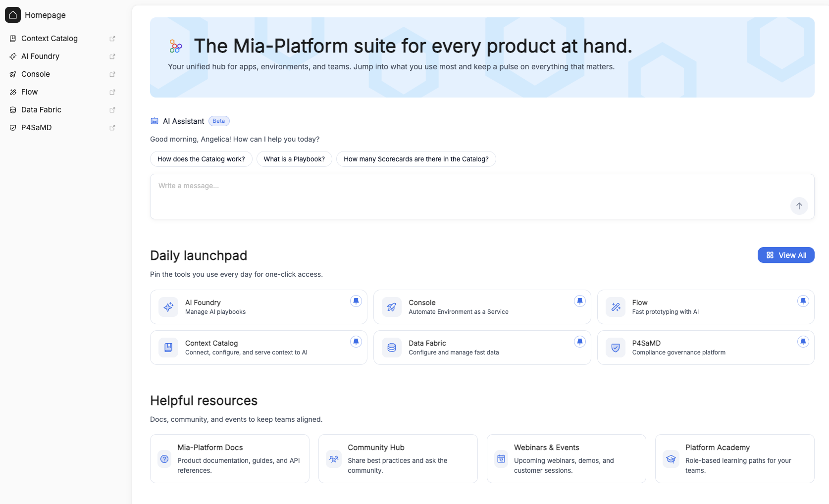Unpin the Flow launchpad card
The image size is (829, 504).
[x=803, y=301]
